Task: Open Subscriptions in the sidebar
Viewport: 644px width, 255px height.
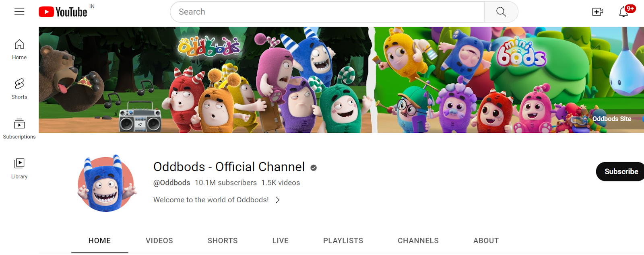Action: point(19,129)
